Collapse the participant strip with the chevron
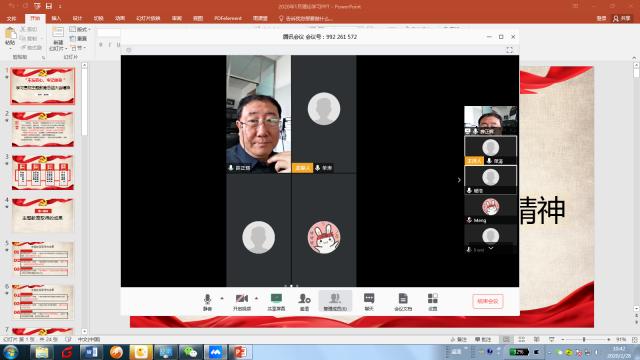Viewport: 640px width, 360px height. (459, 180)
